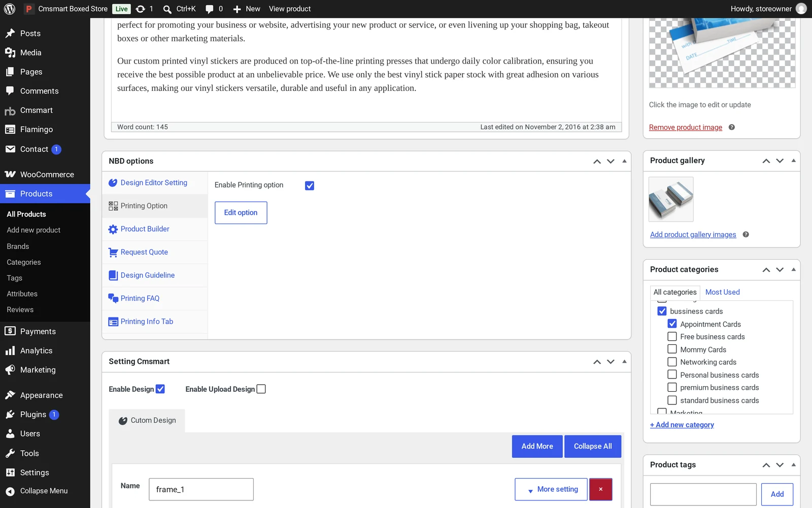Screen dimensions: 812x508
Task: Expand More setting for frame_1
Action: pyautogui.click(x=551, y=489)
